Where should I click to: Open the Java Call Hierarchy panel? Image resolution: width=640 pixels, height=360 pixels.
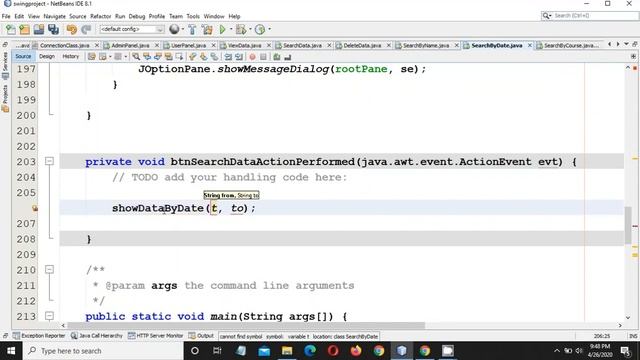[97, 336]
